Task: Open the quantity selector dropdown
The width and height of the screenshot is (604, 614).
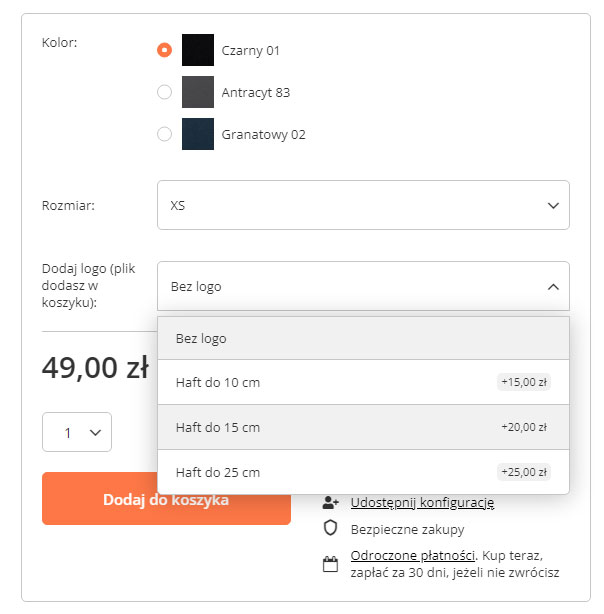Action: click(77, 432)
